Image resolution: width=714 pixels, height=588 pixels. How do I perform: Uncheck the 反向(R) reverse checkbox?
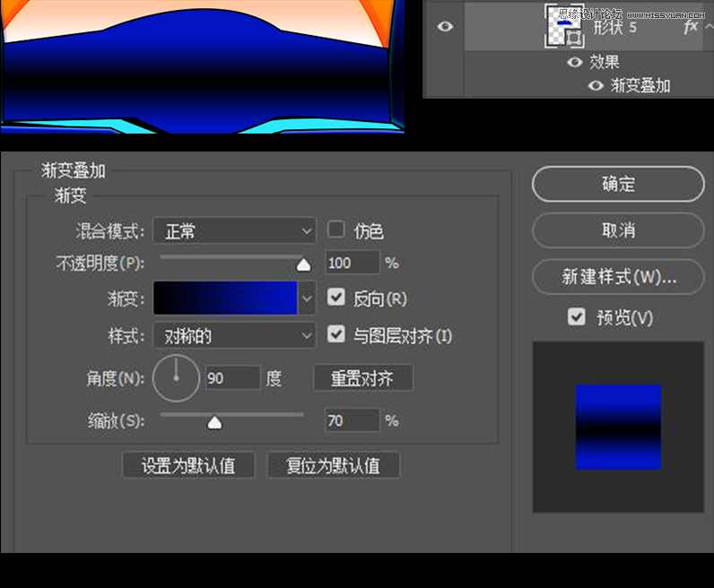point(336,298)
